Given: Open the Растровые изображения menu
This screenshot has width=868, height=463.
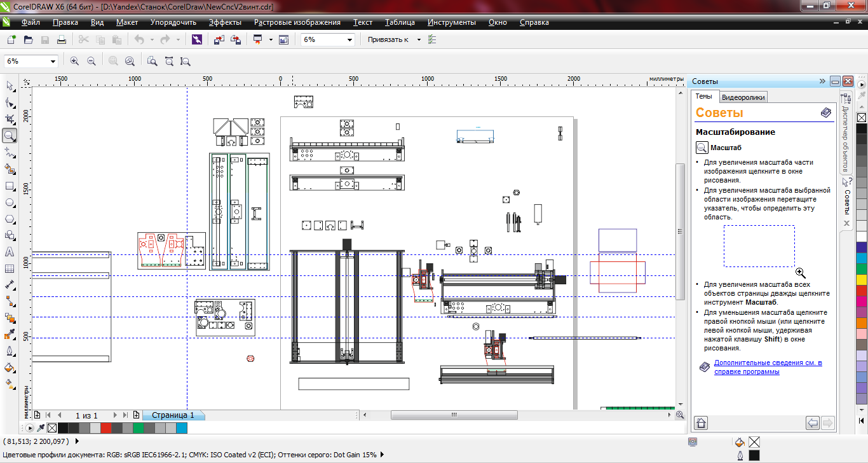Looking at the screenshot, I should [297, 22].
